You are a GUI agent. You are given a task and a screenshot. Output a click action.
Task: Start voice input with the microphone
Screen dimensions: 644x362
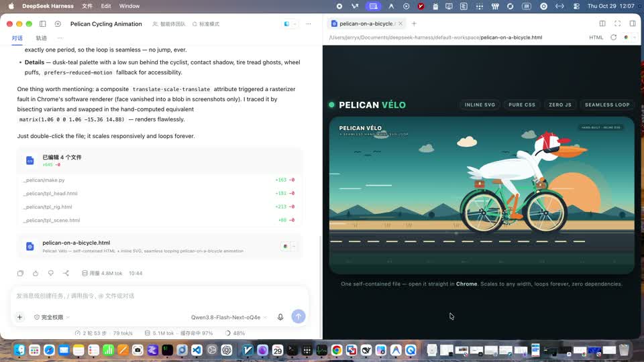coord(280,317)
